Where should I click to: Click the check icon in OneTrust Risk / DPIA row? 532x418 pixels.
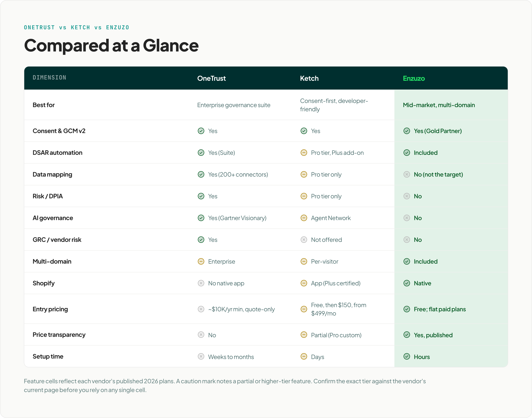pyautogui.click(x=201, y=196)
